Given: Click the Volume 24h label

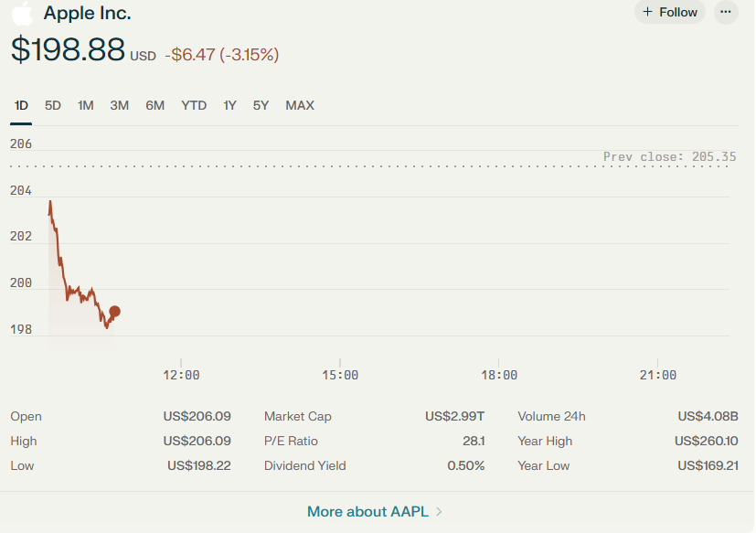Looking at the screenshot, I should (551, 416).
